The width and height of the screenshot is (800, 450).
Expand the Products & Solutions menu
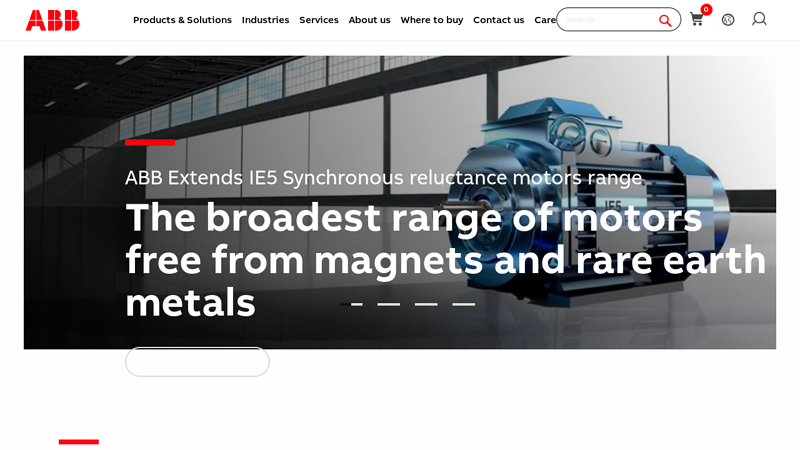tap(182, 20)
